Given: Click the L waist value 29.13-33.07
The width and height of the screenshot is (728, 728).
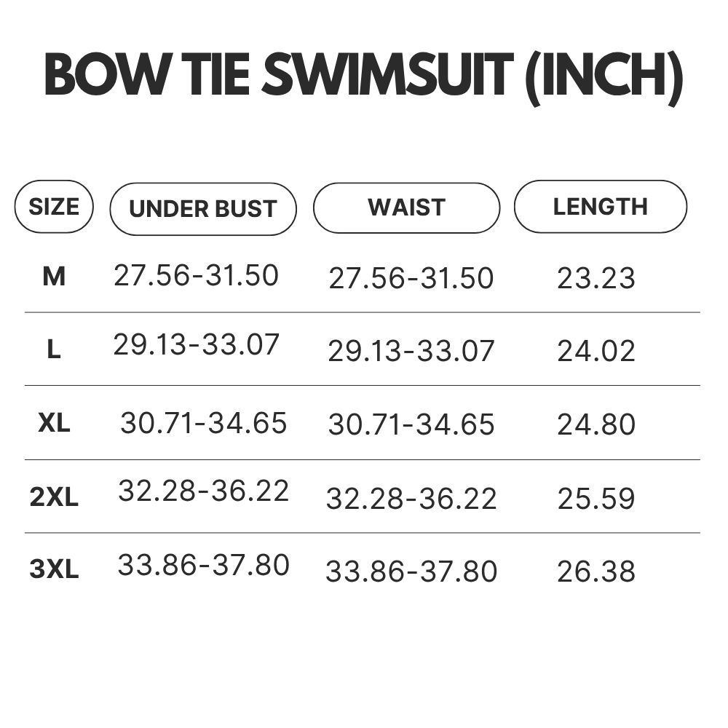Looking at the screenshot, I should point(411,351).
